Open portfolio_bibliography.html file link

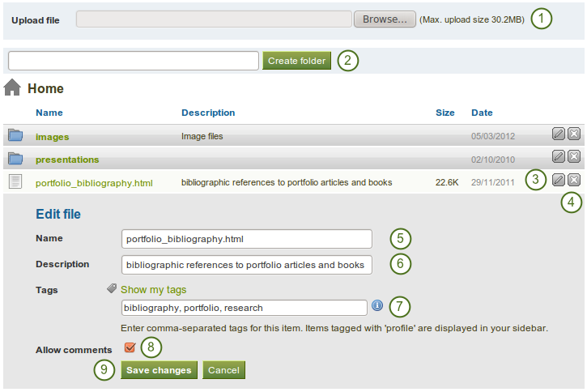pyautogui.click(x=94, y=183)
